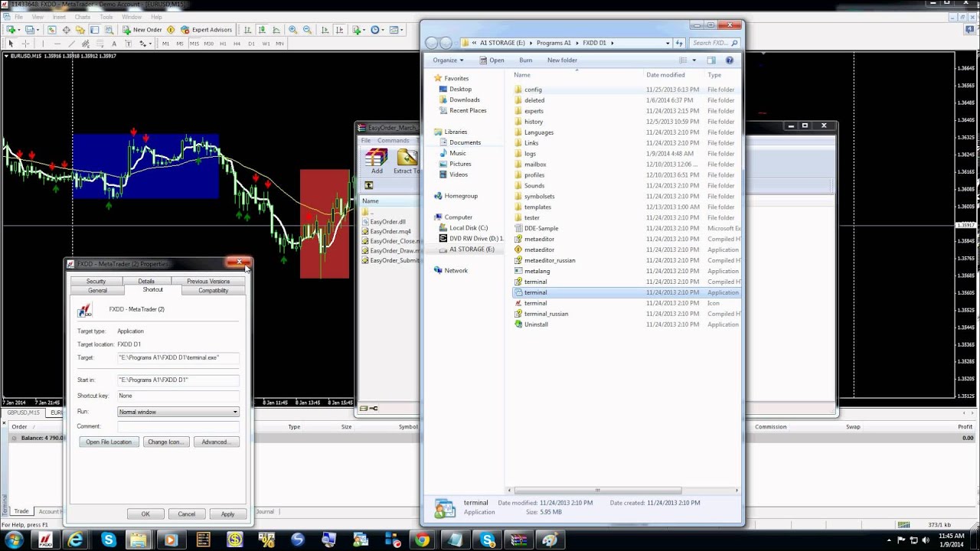The width and height of the screenshot is (980, 551).
Task: Open the Insert menu in MetaTrader
Action: pyautogui.click(x=59, y=17)
